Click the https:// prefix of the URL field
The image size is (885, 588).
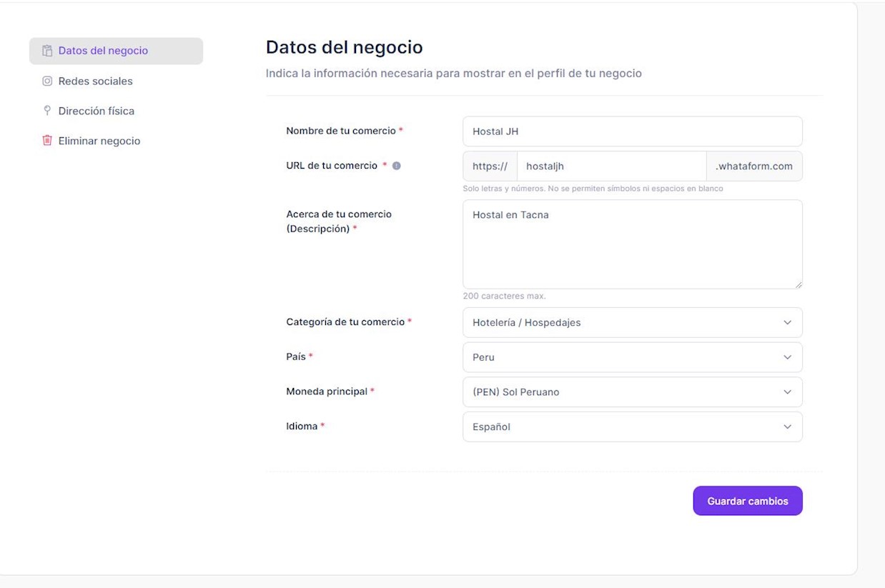[x=490, y=166]
